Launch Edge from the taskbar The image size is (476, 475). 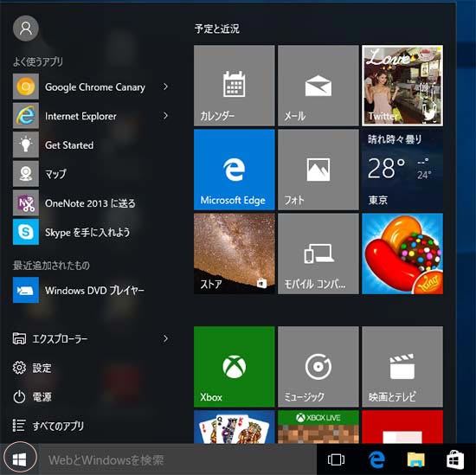(x=376, y=459)
